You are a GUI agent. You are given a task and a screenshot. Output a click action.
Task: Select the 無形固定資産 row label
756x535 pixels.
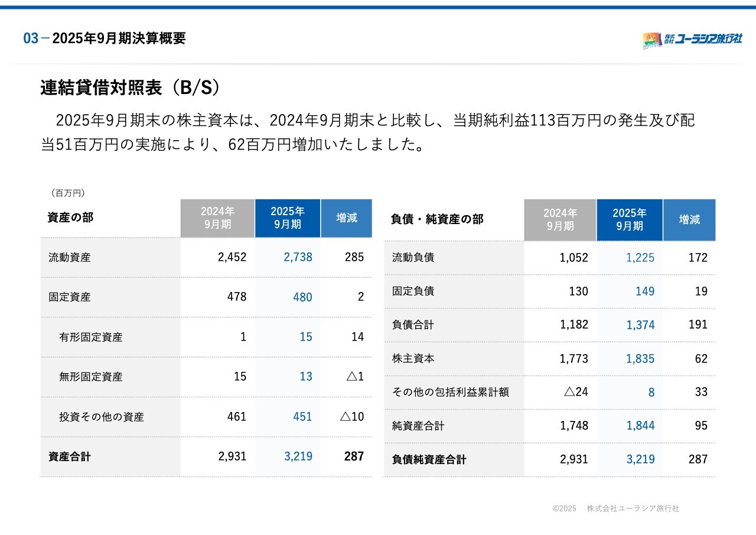click(91, 377)
